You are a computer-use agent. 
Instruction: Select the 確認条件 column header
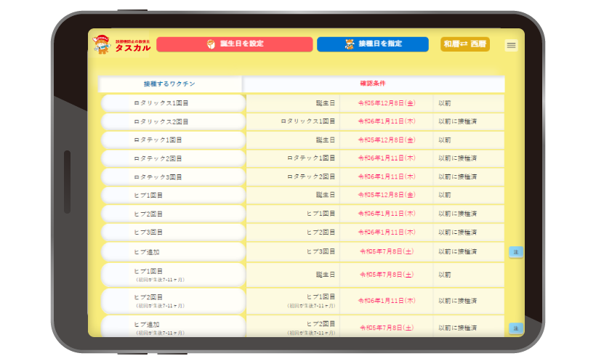pos(373,84)
